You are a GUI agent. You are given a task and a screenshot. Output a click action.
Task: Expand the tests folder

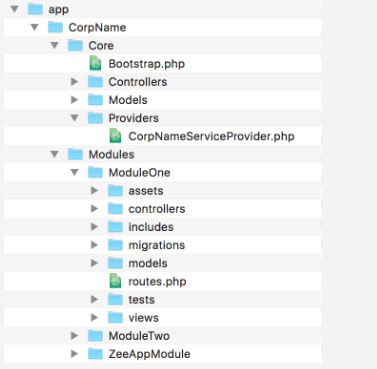coord(95,299)
